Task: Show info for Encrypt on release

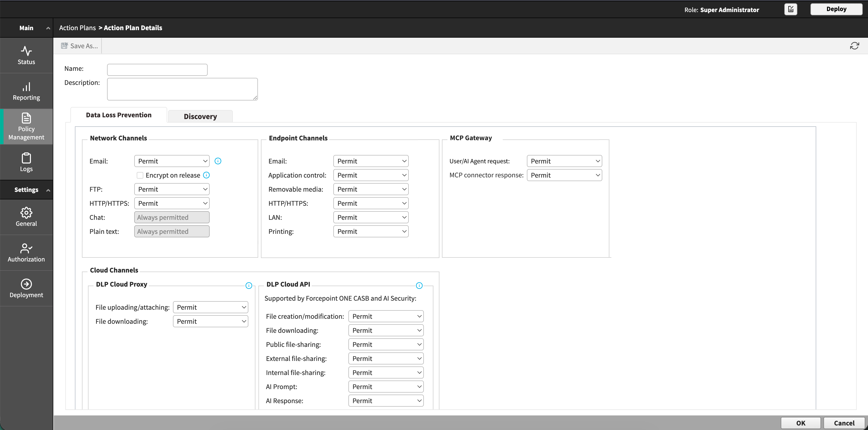Action: coord(207,175)
